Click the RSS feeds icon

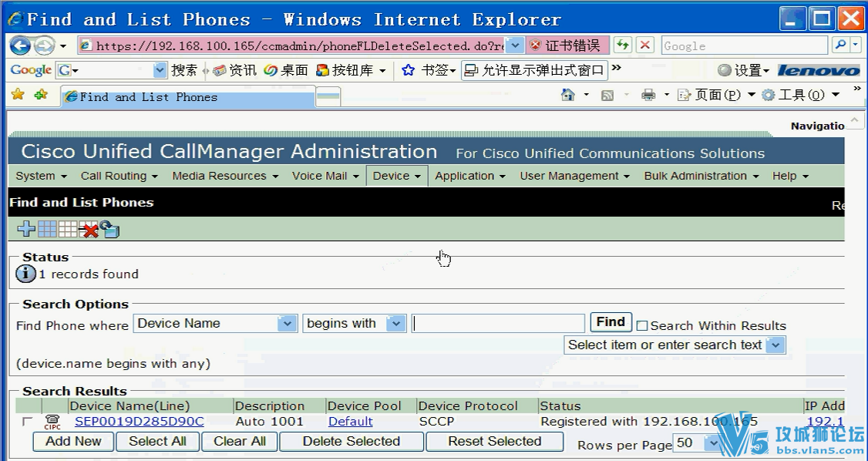pos(607,95)
